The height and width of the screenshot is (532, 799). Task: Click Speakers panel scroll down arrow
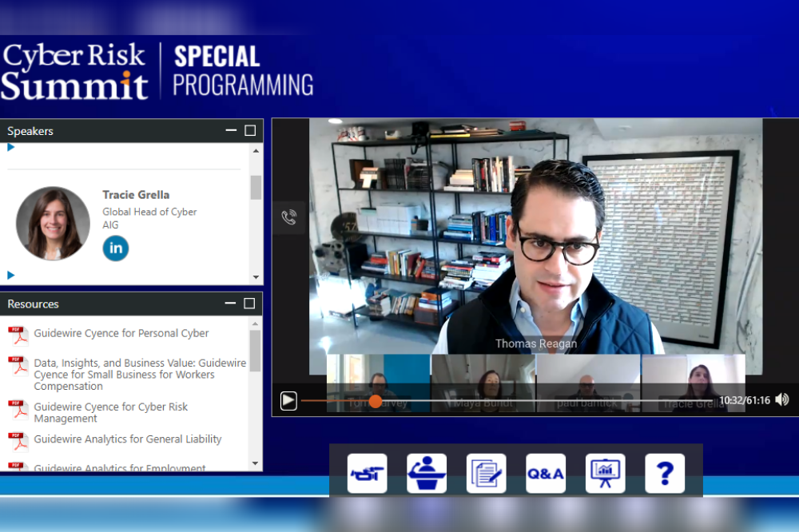pyautogui.click(x=256, y=277)
